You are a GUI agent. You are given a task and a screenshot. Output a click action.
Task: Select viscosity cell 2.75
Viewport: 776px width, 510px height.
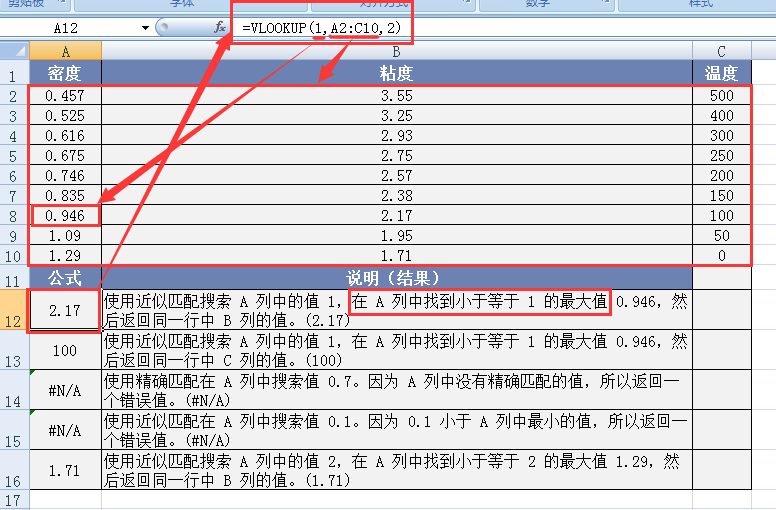396,155
